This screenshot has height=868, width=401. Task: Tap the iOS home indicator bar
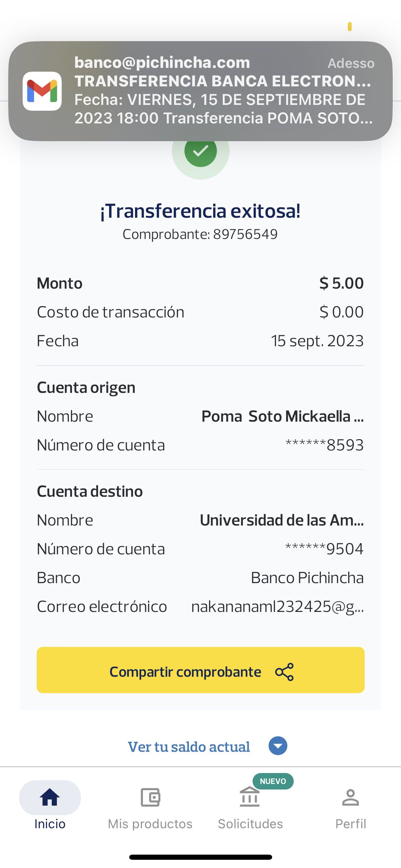200,857
